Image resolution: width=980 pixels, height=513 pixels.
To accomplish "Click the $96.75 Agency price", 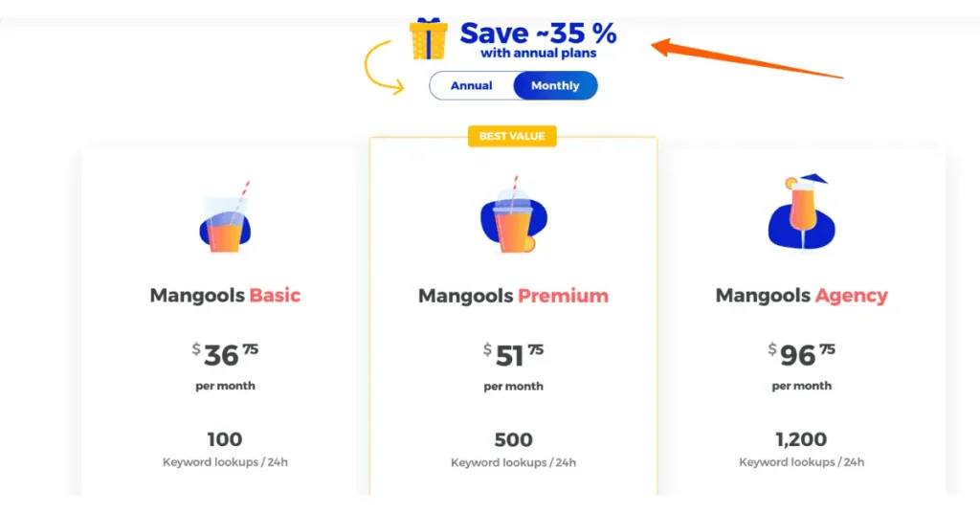I will [802, 354].
